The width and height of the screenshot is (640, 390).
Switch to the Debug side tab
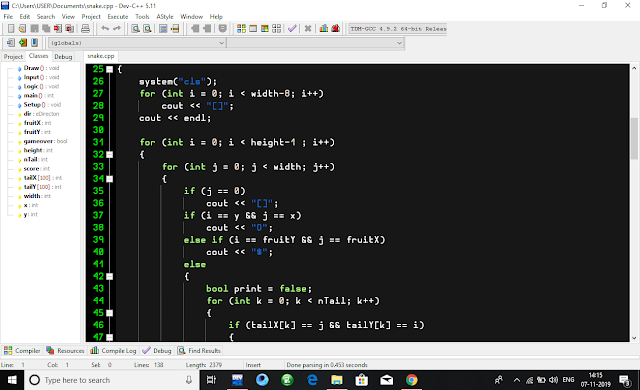point(63,57)
